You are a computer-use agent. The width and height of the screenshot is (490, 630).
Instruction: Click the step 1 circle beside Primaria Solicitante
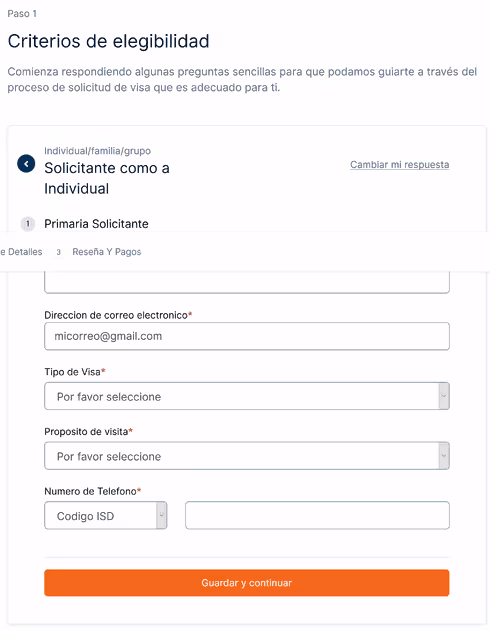click(x=28, y=223)
